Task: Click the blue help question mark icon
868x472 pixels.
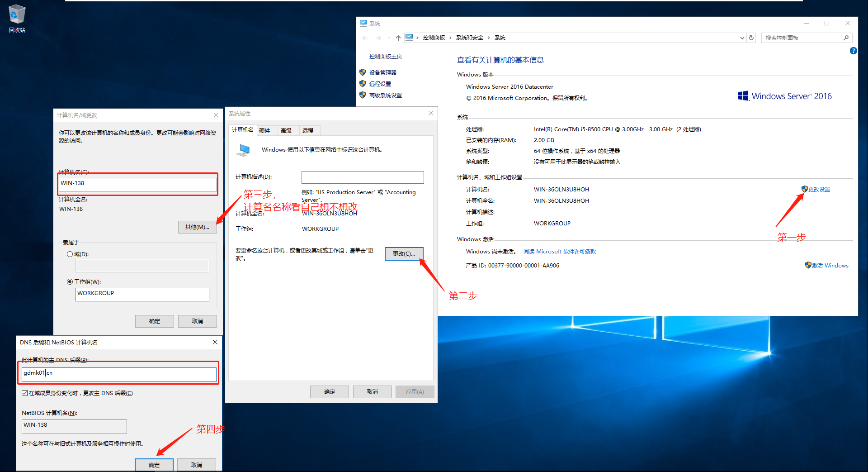Action: (x=853, y=51)
